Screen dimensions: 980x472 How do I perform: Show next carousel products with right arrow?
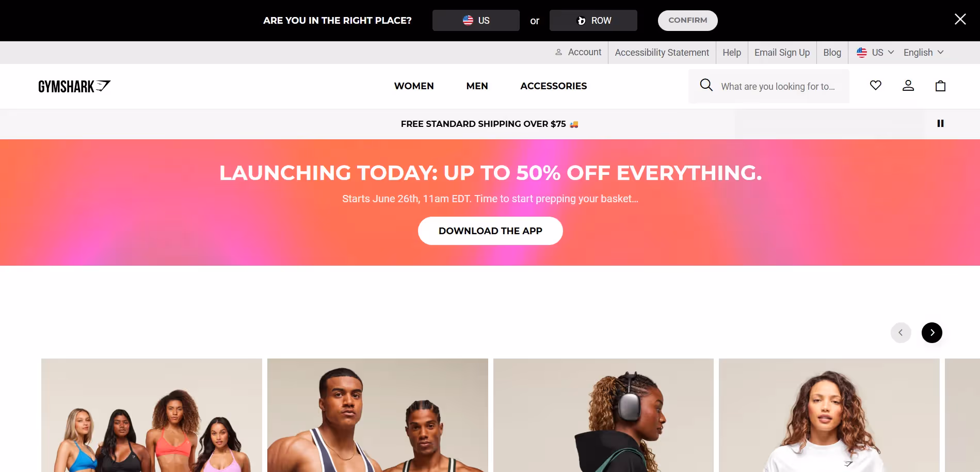[932, 333]
